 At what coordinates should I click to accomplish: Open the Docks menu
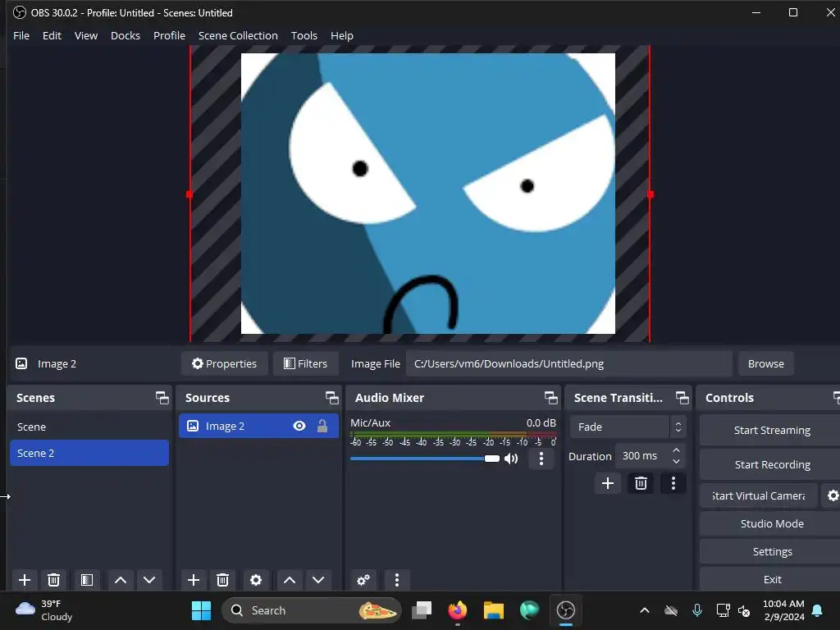[x=126, y=35]
